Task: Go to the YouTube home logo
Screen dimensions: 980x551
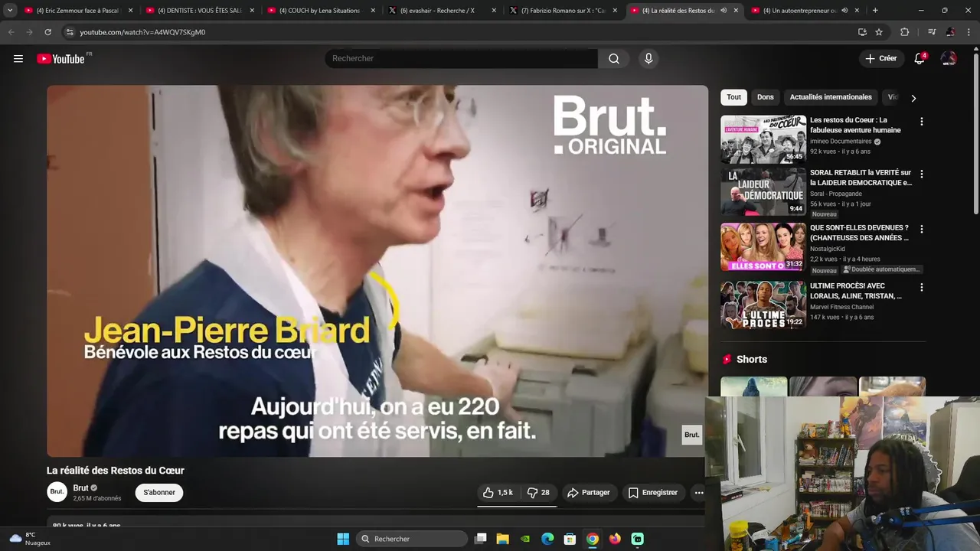Action: click(x=60, y=59)
